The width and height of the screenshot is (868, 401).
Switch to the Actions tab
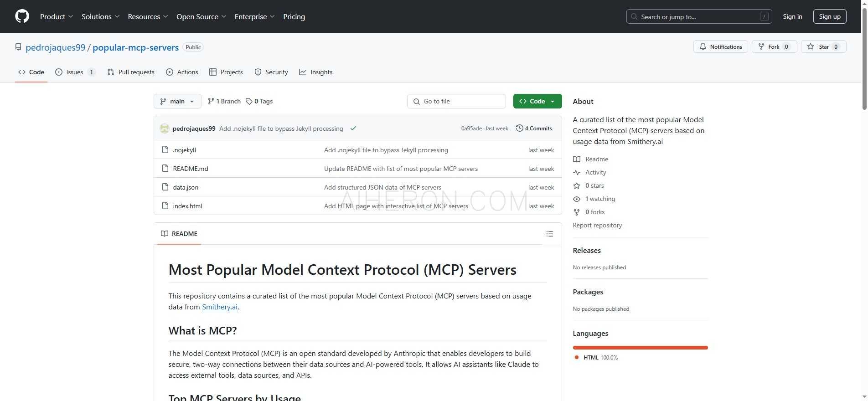tap(182, 72)
